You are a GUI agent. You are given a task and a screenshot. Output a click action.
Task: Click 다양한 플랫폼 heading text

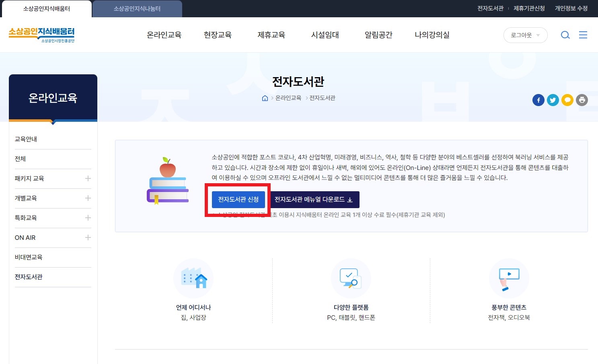tap(351, 307)
